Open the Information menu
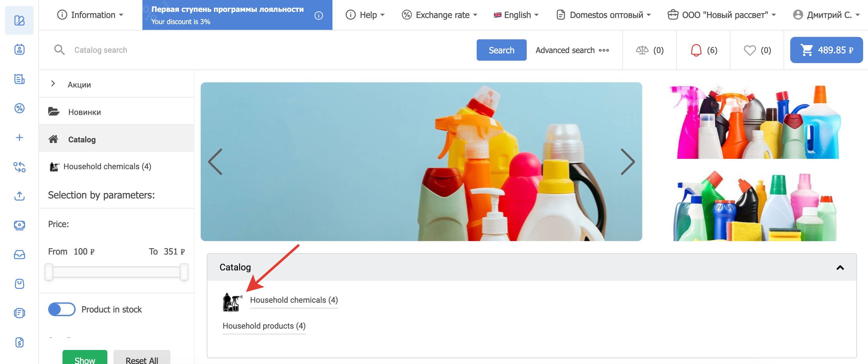 point(90,15)
